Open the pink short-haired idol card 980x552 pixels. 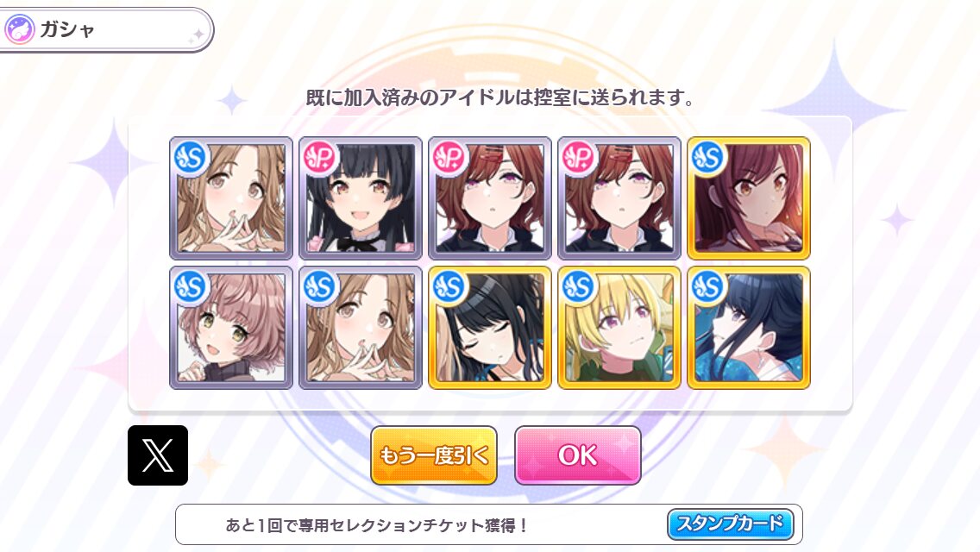pos(231,328)
